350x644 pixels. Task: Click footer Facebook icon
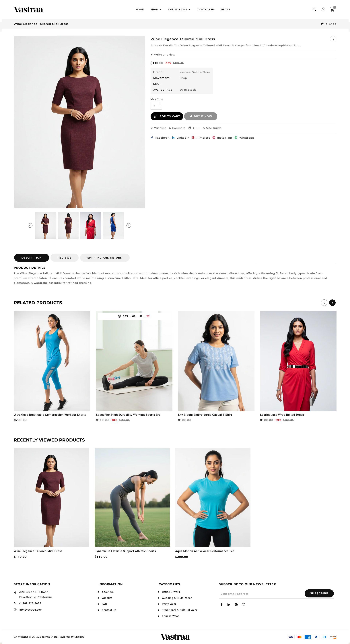[x=221, y=605]
